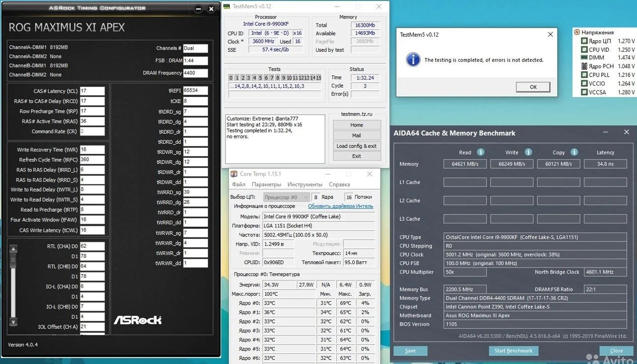
Task: Click the Memory Latency value 34.8 ns
Action: point(605,164)
